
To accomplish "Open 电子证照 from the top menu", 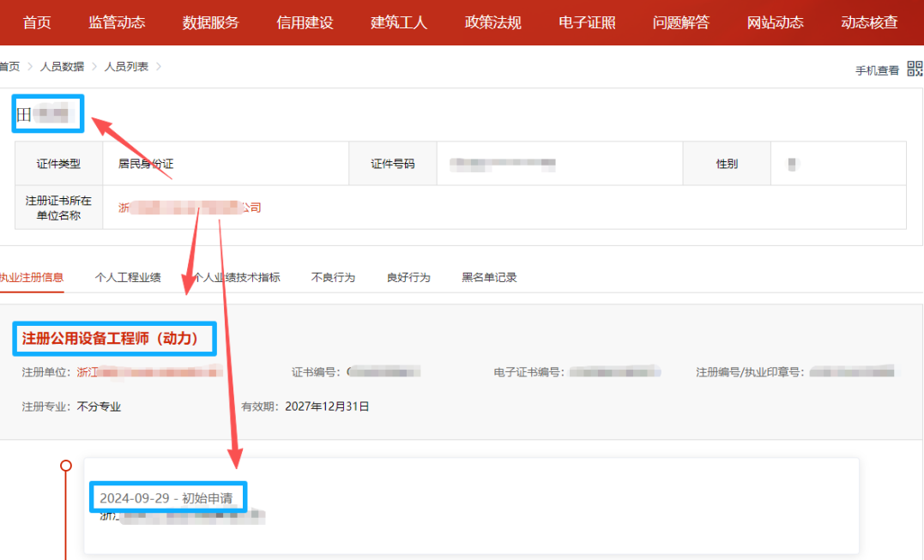I will click(x=587, y=22).
